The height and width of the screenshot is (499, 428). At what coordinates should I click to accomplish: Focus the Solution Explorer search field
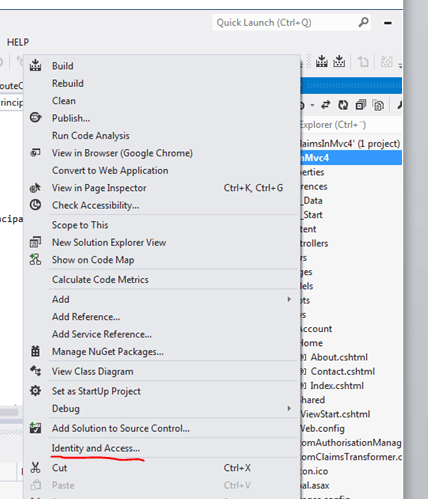[351, 125]
